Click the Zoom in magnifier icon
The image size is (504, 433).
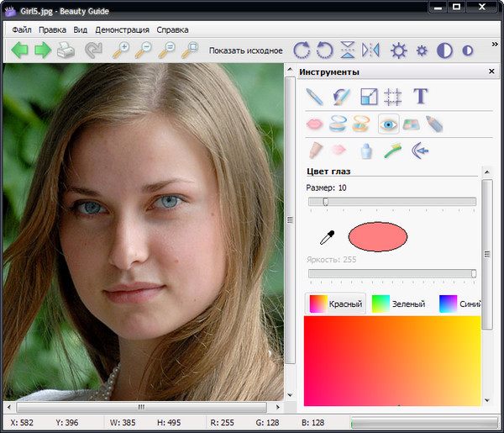121,50
